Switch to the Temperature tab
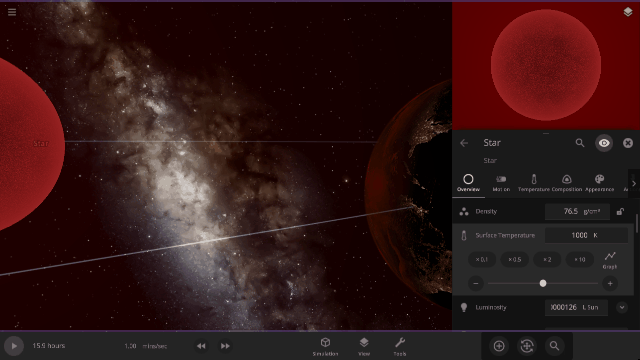 tap(533, 183)
